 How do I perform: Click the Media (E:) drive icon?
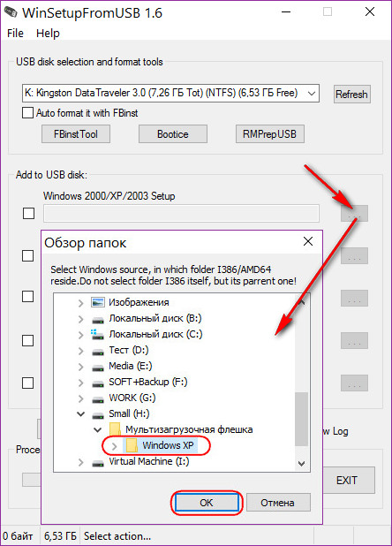click(98, 367)
